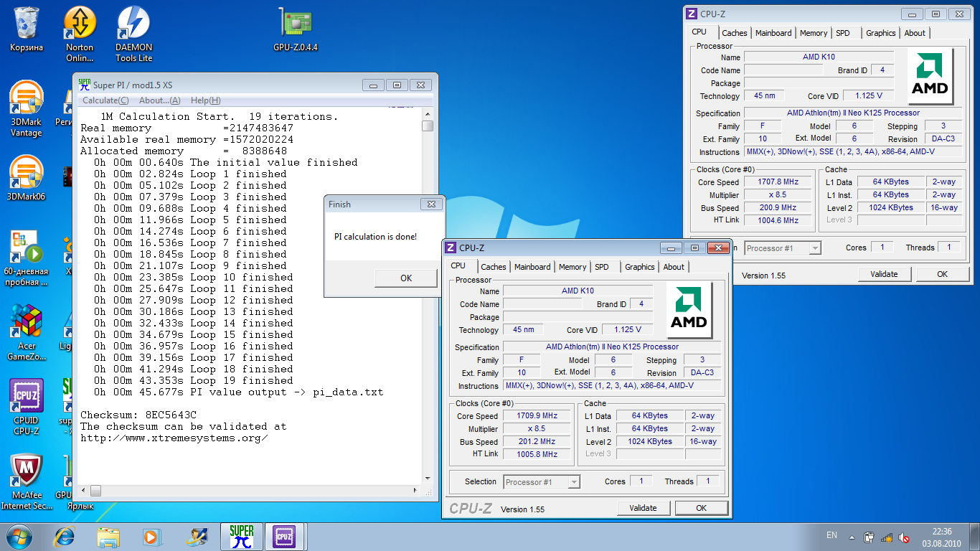Click the Bus Speed value 201.2 MHz
The height and width of the screenshot is (551, 980).
coord(537,442)
